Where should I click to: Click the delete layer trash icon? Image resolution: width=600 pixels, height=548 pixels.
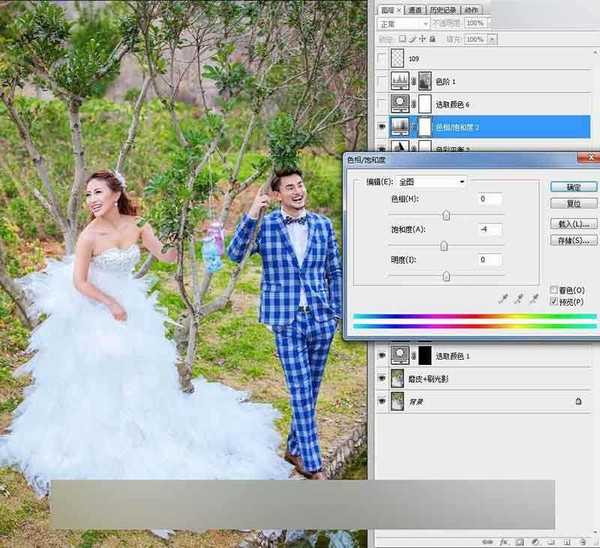point(582,542)
